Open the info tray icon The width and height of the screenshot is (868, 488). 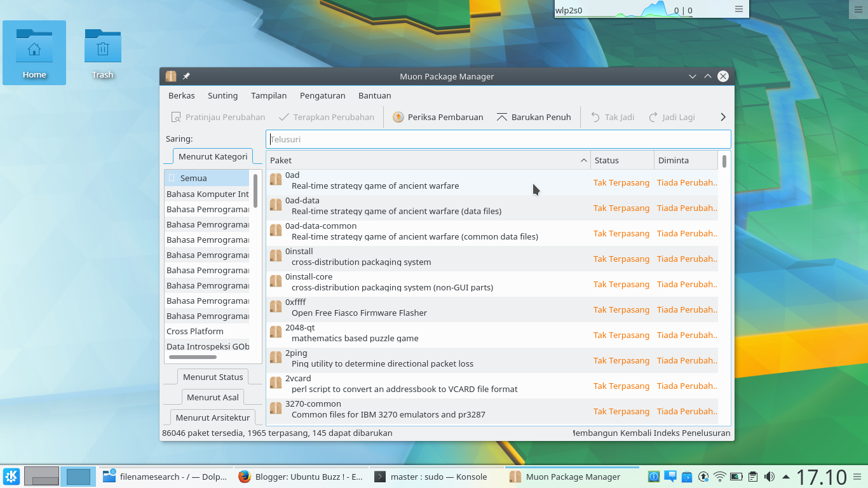tap(654, 477)
